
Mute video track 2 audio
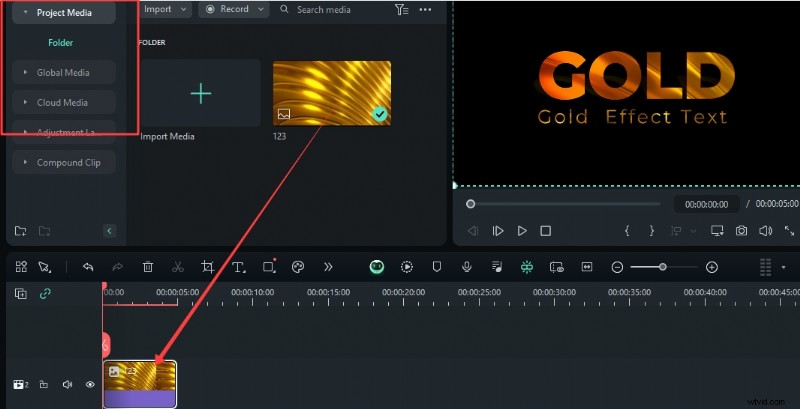(x=67, y=385)
